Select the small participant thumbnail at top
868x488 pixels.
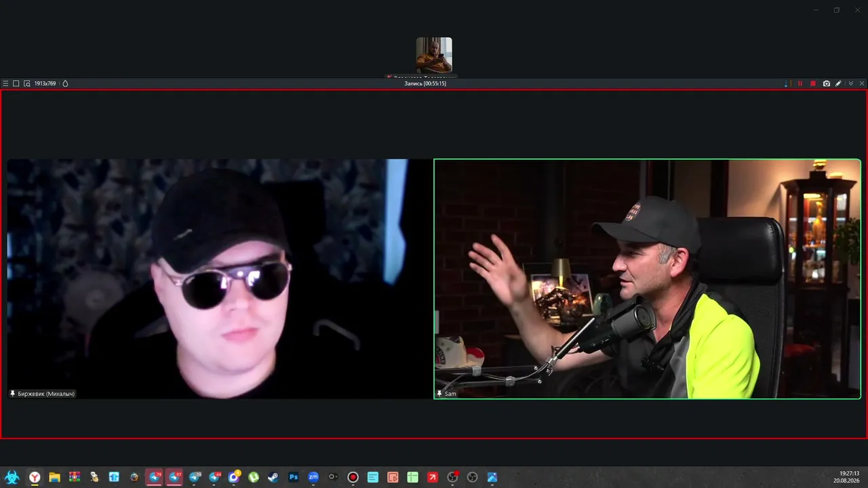click(x=434, y=55)
